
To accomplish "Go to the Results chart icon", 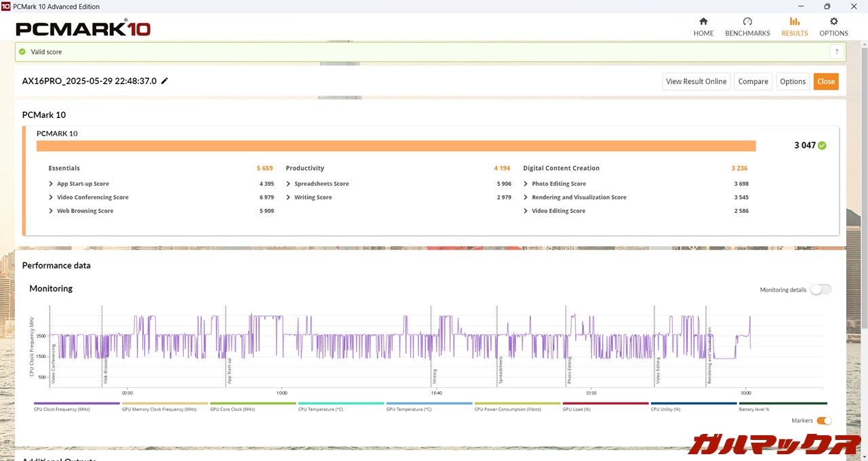I will click(794, 22).
